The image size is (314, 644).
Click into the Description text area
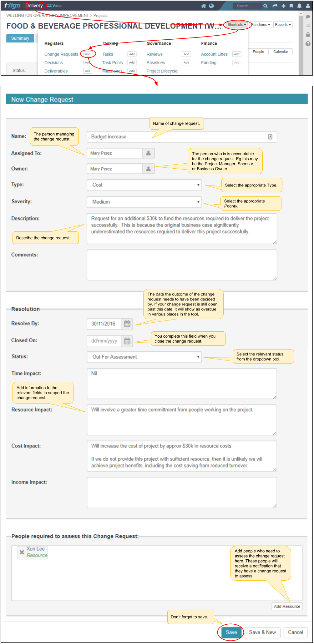click(x=182, y=229)
